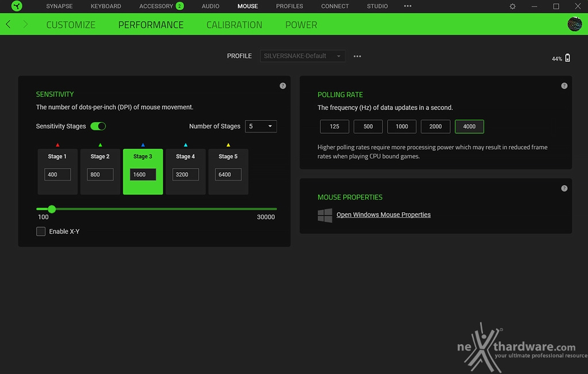The height and width of the screenshot is (374, 588).
Task: Open Windows Mouse Properties link
Action: pyautogui.click(x=383, y=215)
